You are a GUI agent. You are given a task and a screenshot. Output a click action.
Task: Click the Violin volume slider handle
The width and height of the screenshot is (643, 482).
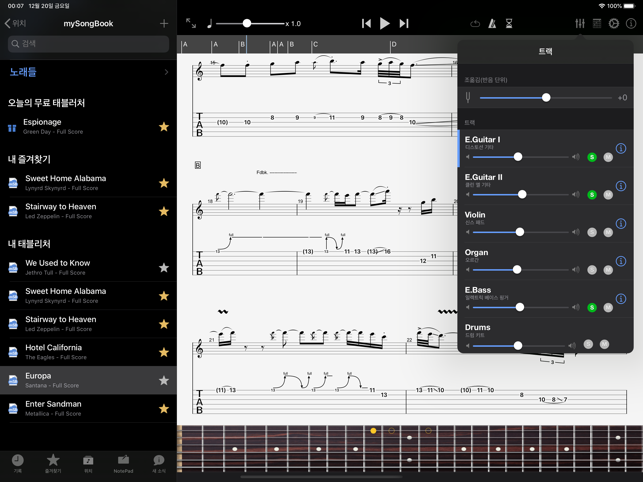(520, 232)
